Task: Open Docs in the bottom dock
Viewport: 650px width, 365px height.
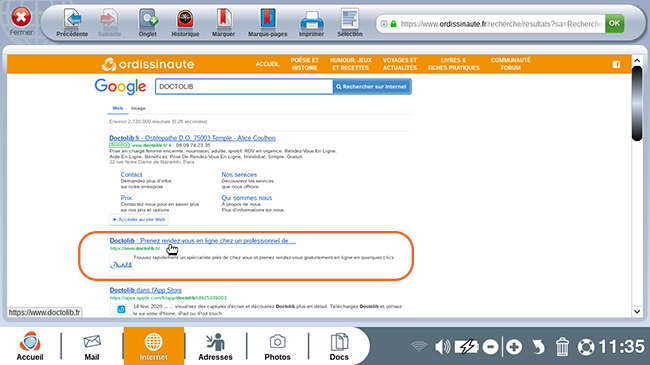Action: [339, 346]
